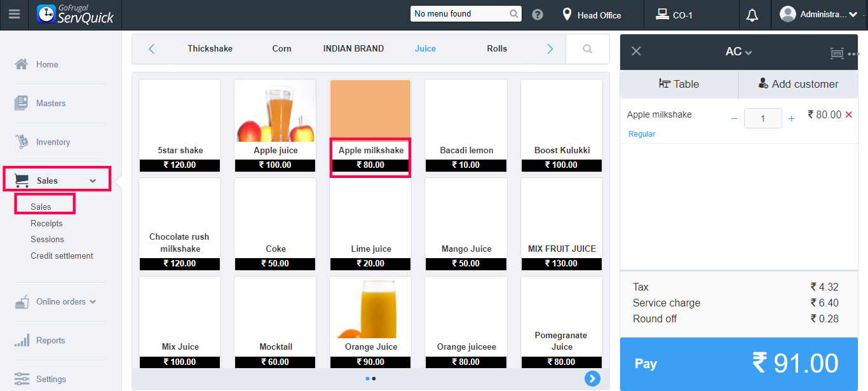Viewport: 868px width, 391px height.
Task: Collapse the Sales sidebar section
Action: [x=93, y=181]
